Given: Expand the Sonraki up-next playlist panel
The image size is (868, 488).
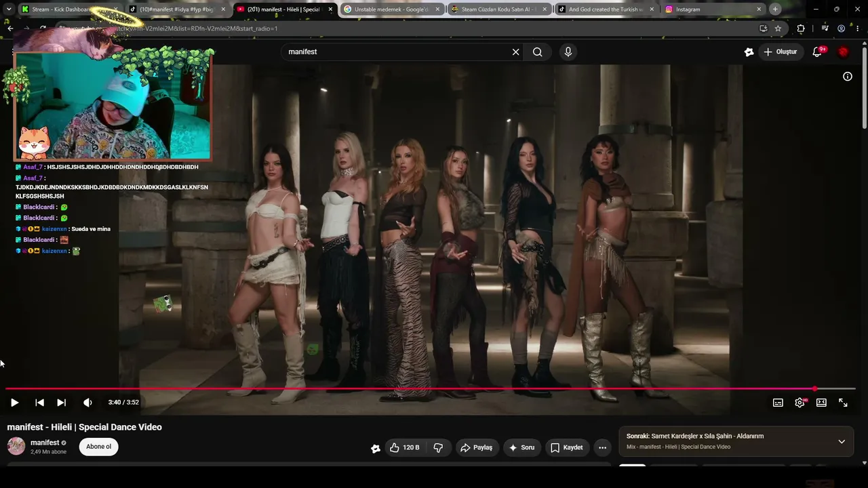Looking at the screenshot, I should tap(842, 441).
